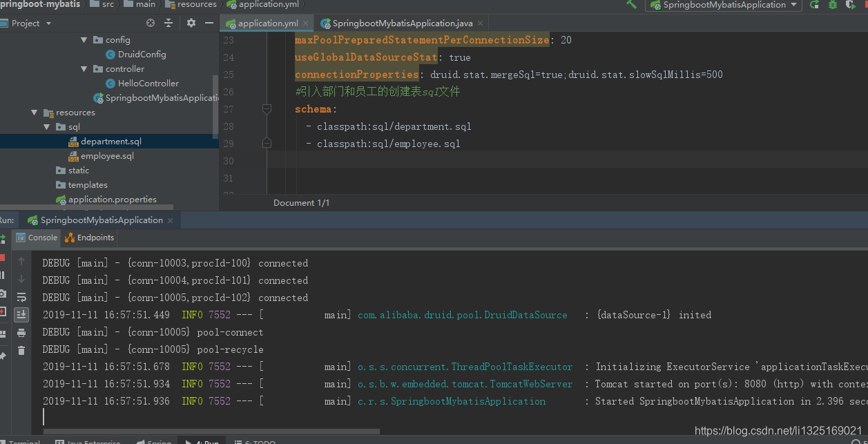This screenshot has width=868, height=444.
Task: Collapse the controller folder
Action: tap(84, 69)
